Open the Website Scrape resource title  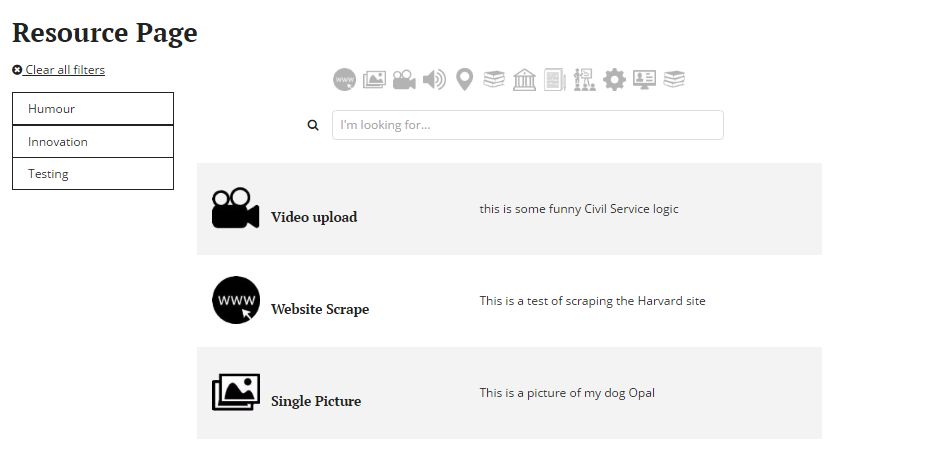320,310
